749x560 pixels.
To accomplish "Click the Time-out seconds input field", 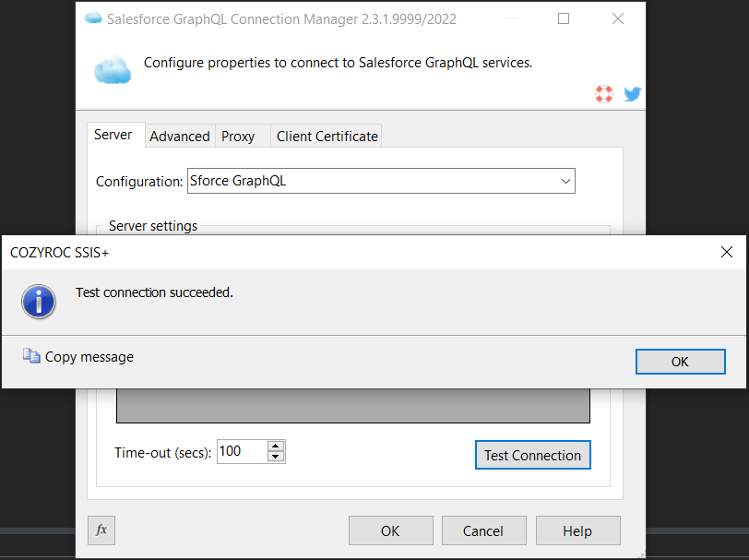I will [x=240, y=451].
